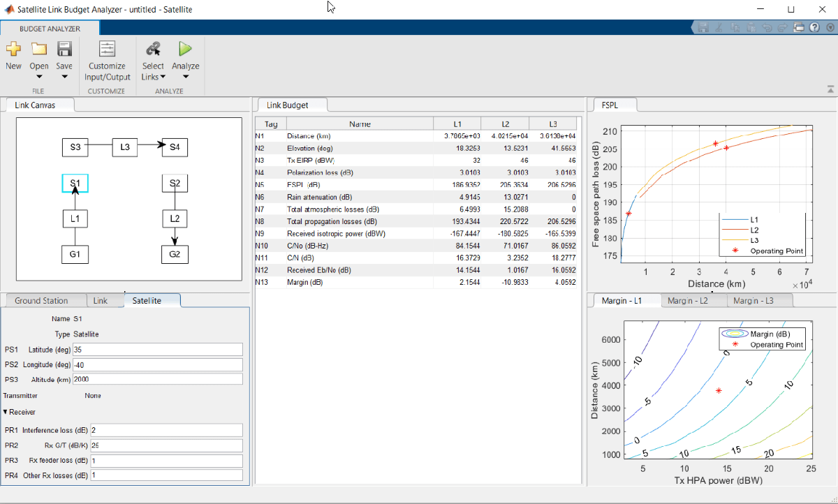Open the Save dropdown arrow
Image resolution: width=838 pixels, height=504 pixels.
pos(64,77)
